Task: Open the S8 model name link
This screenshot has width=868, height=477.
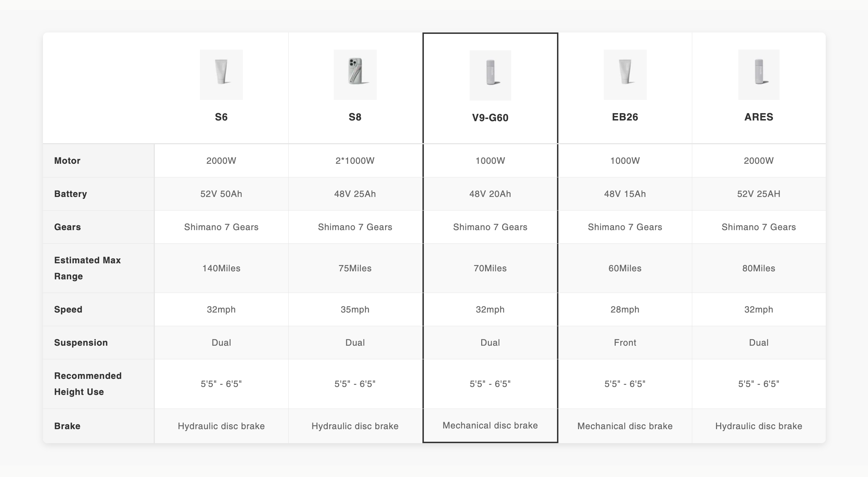Action: click(x=355, y=117)
